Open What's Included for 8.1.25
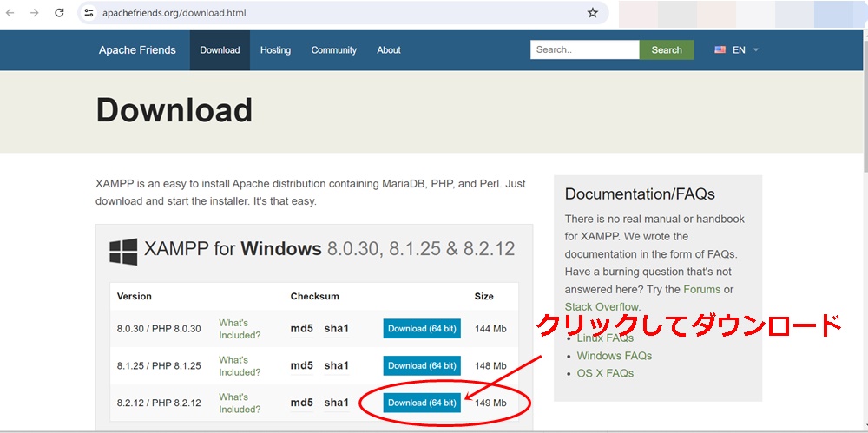Viewport: 868px width, 433px height. coord(240,366)
